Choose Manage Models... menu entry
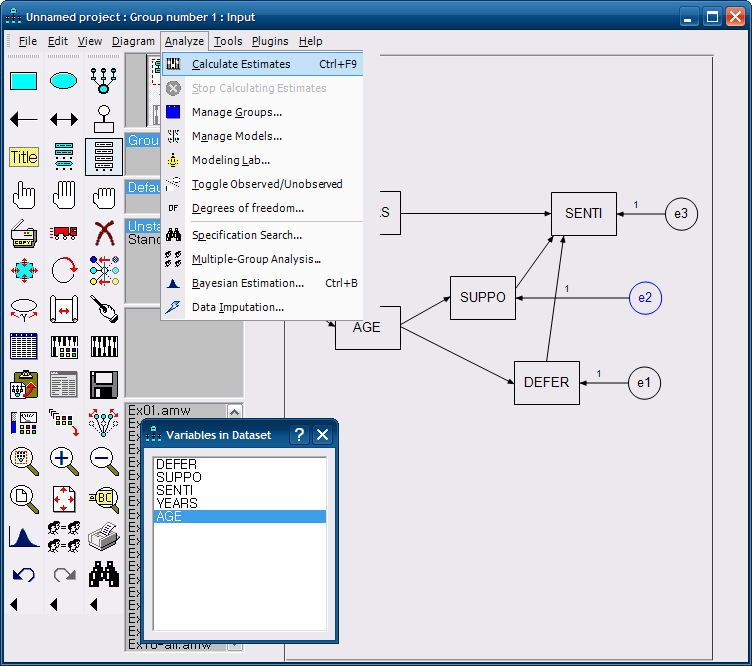 262,136
